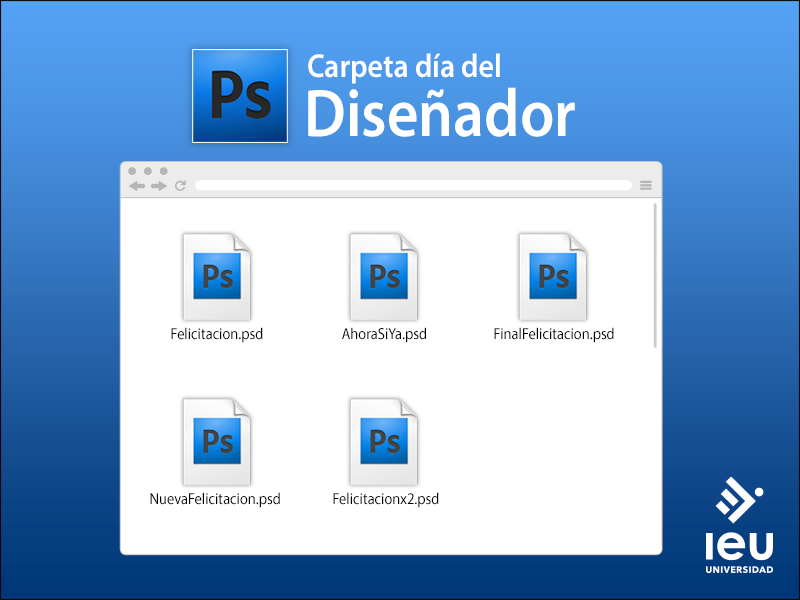Click the Felicitacionx2.psd filename text
800x600 pixels.
385,499
